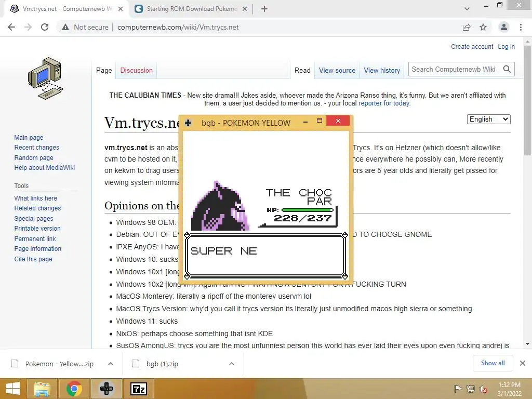Open the Chrome profile avatar
The height and width of the screenshot is (399, 532).
[x=504, y=27]
